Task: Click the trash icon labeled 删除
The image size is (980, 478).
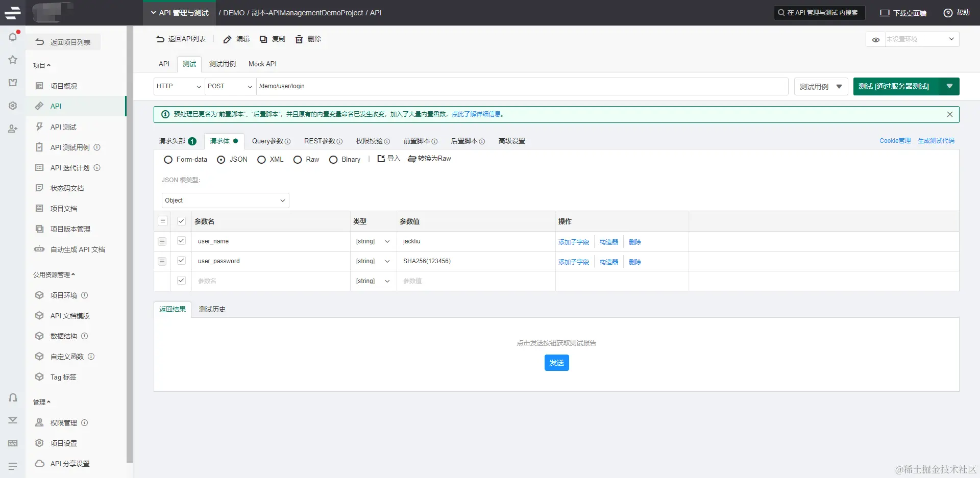Action: (x=299, y=39)
